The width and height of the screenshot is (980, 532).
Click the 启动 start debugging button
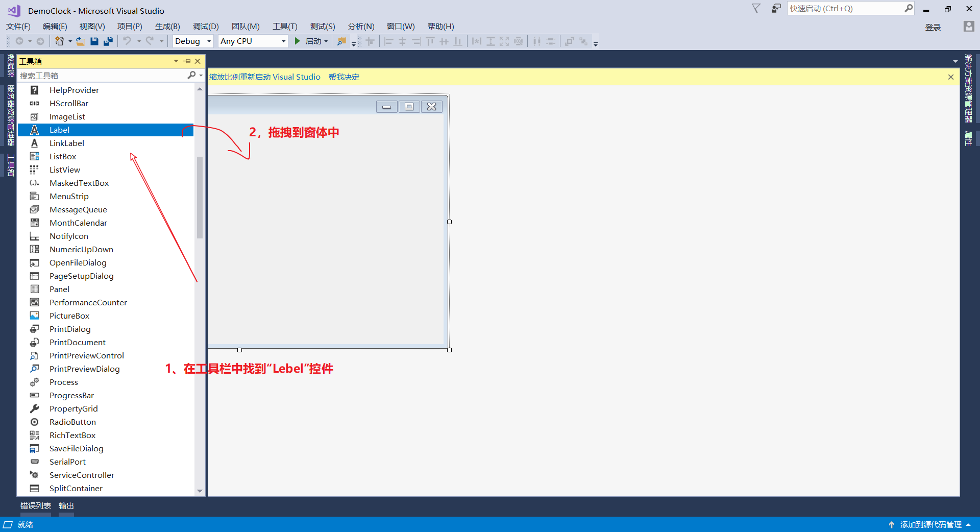click(308, 41)
